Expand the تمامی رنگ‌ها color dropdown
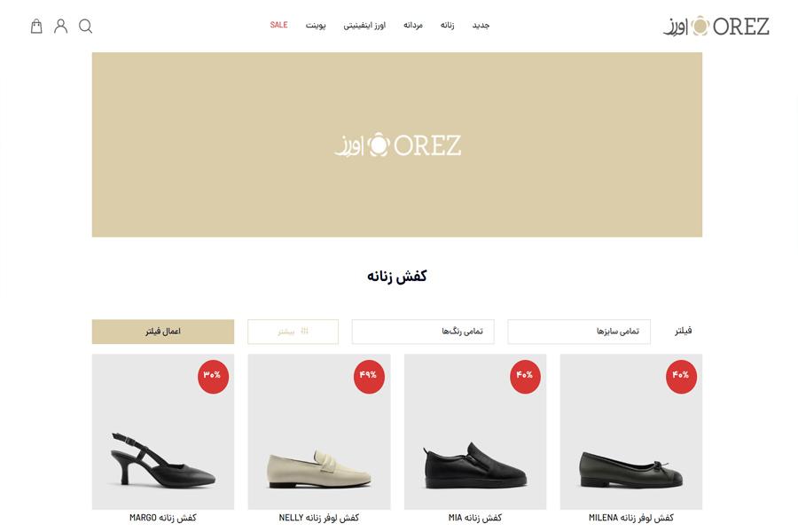Image resolution: width=798 pixels, height=532 pixels. point(423,332)
